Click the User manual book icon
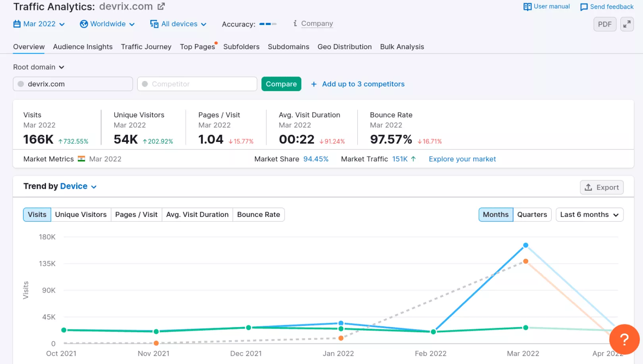 click(x=527, y=7)
